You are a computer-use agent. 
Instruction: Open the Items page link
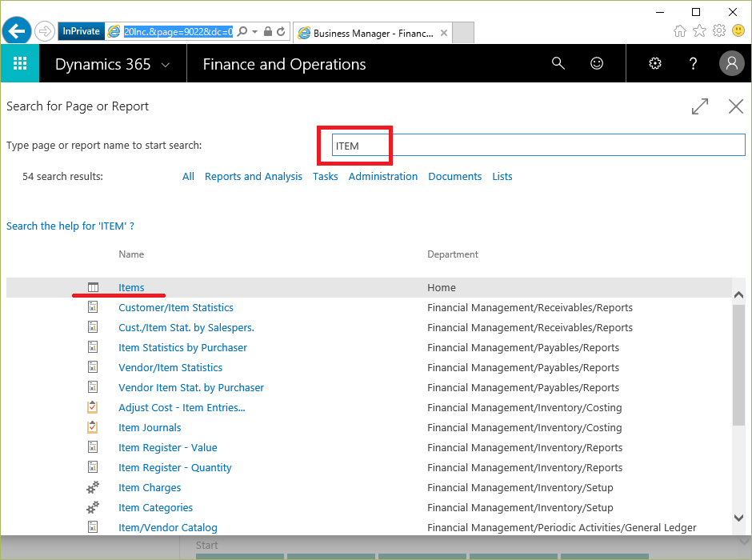(131, 288)
